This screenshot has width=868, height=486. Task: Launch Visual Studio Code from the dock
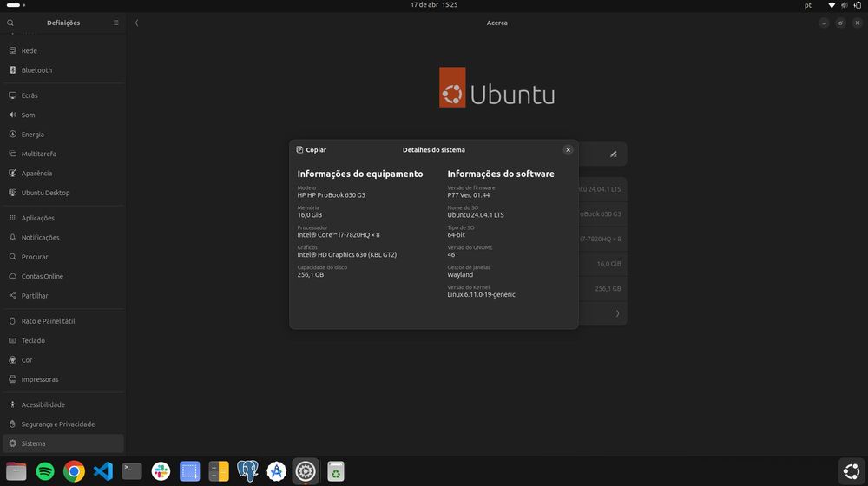[103, 471]
